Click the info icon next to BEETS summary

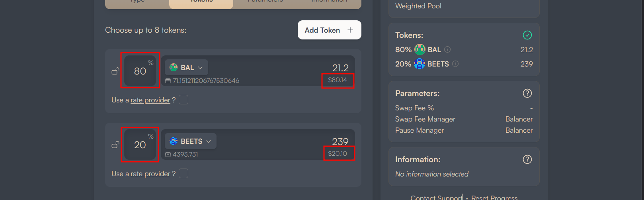(x=455, y=64)
